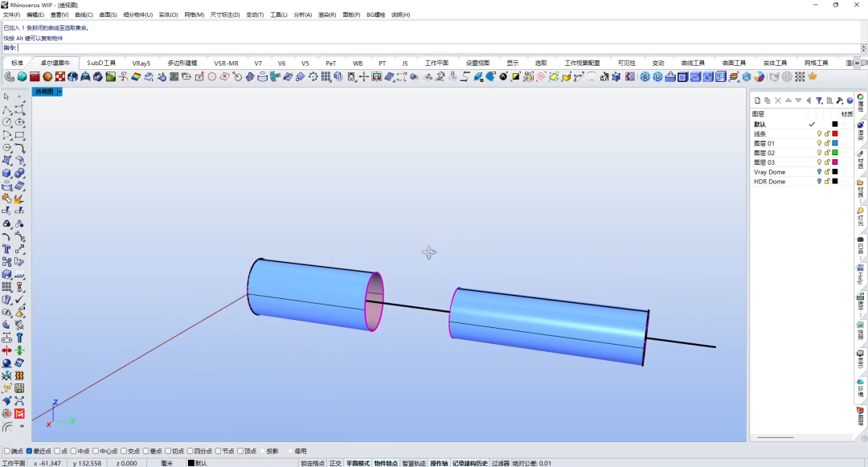This screenshot has width=868, height=467.
Task: Click the orange basketball sphere toolbar icon
Action: tap(47, 77)
